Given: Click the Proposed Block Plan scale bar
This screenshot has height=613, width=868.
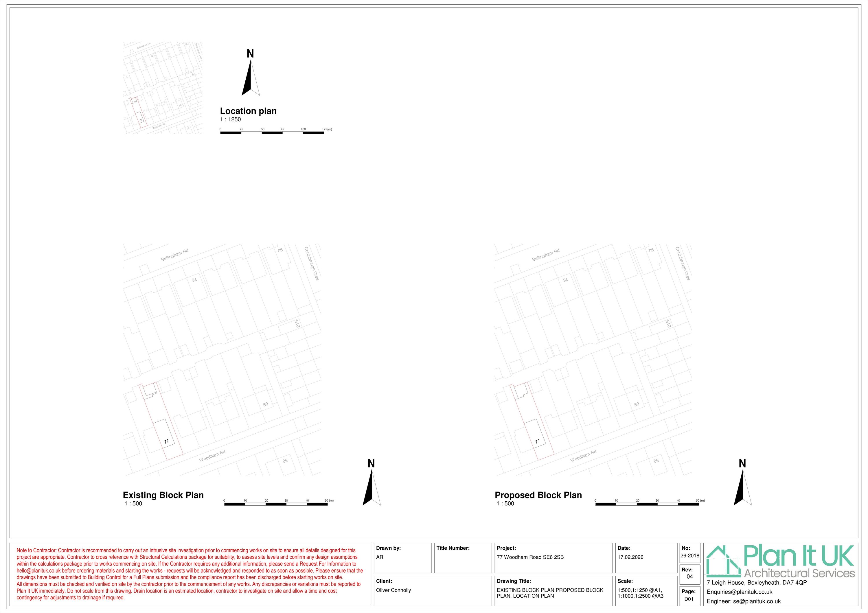Looking at the screenshot, I should (x=647, y=504).
